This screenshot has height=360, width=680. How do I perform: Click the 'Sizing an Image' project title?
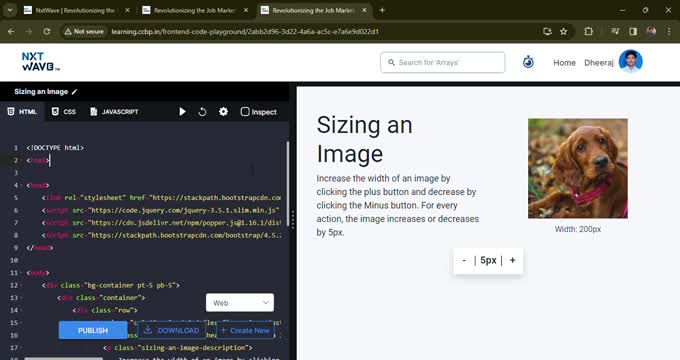click(x=41, y=92)
